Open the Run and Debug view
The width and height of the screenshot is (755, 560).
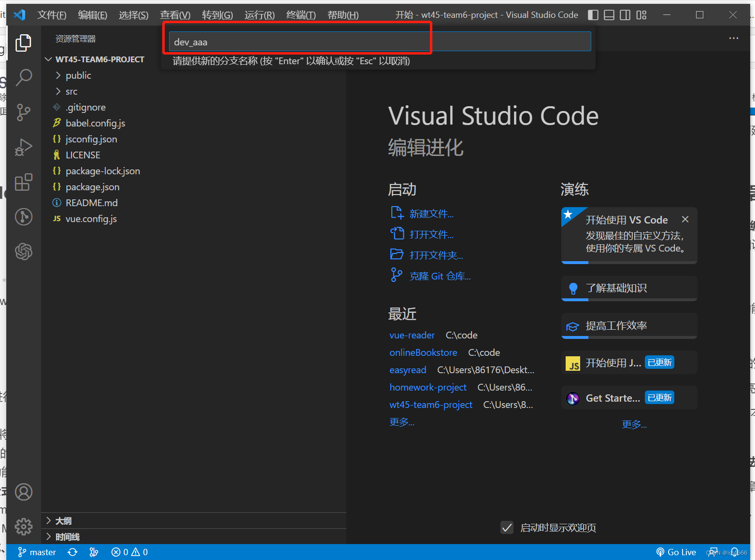23,147
